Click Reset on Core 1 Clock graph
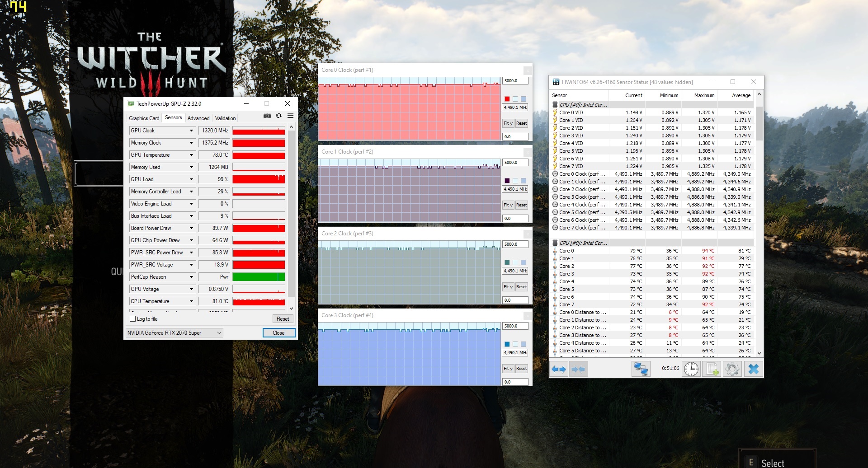 click(521, 205)
